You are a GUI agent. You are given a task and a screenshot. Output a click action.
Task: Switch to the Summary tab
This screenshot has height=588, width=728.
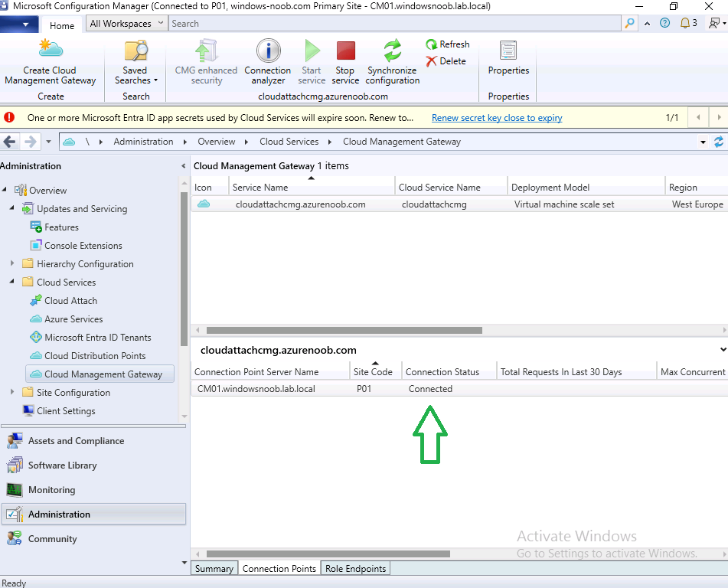pos(214,569)
